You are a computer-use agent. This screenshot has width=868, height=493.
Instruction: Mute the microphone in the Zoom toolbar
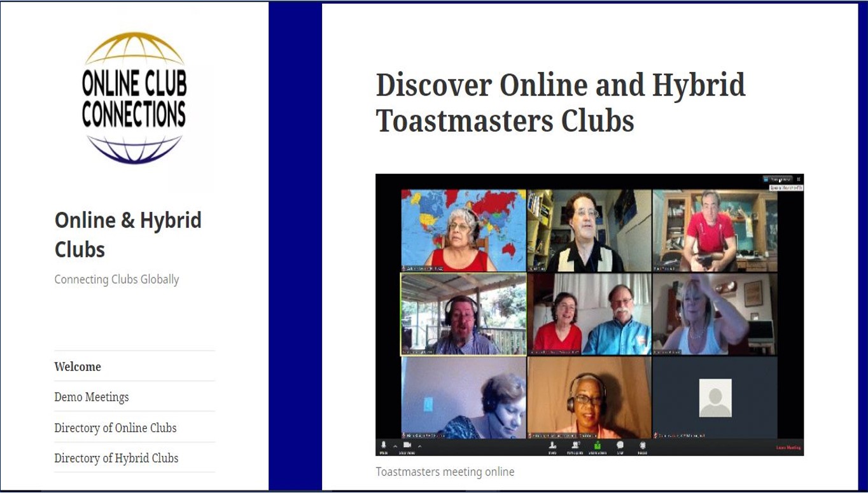384,445
